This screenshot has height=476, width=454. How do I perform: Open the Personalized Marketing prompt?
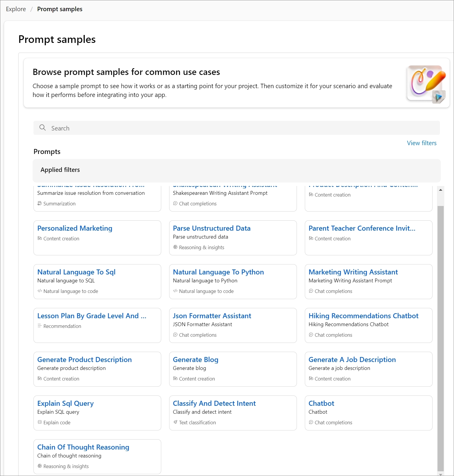tap(75, 228)
